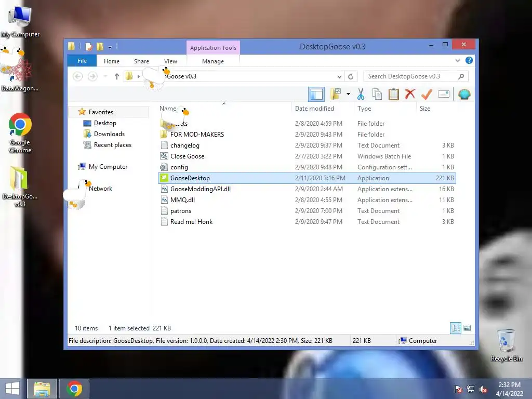The height and width of the screenshot is (399, 532).
Task: Click the Forward navigation arrow
Action: click(x=92, y=76)
